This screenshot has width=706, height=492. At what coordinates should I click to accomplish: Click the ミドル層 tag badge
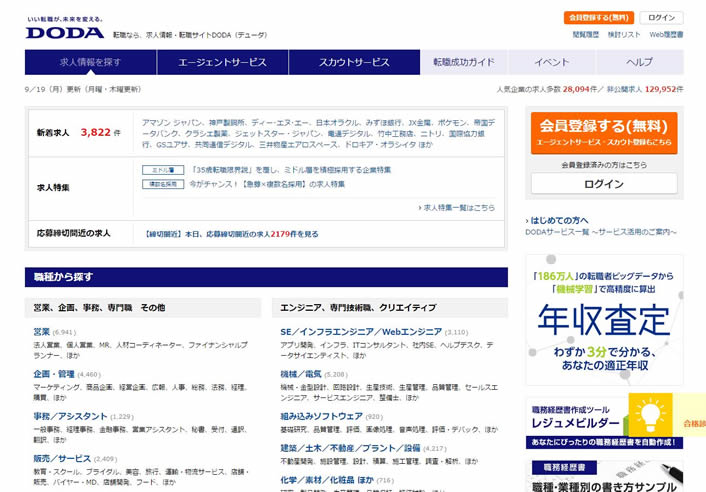(163, 170)
